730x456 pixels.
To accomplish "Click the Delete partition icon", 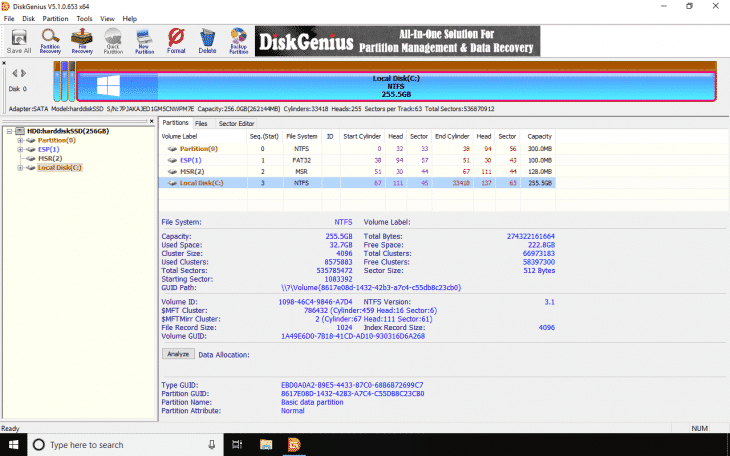I will (x=207, y=41).
